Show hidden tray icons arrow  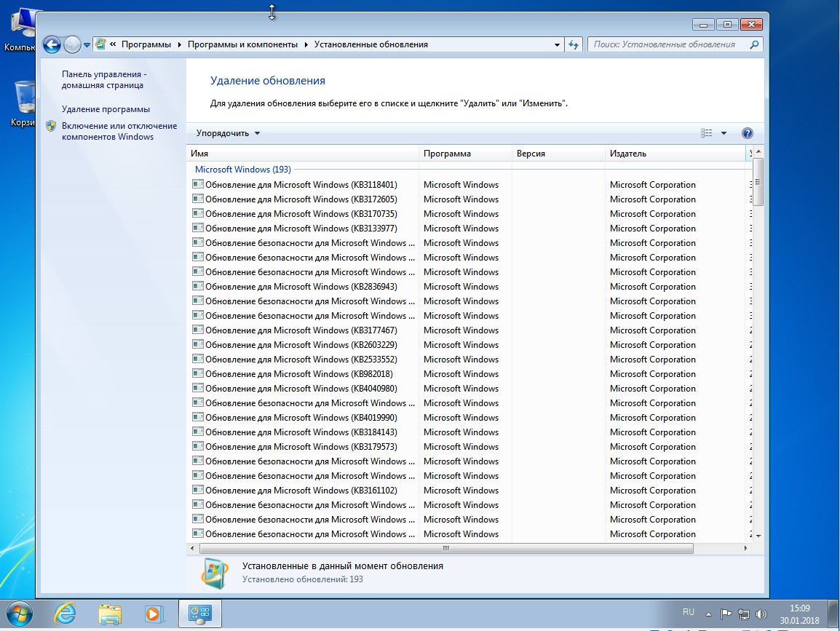tap(708, 614)
